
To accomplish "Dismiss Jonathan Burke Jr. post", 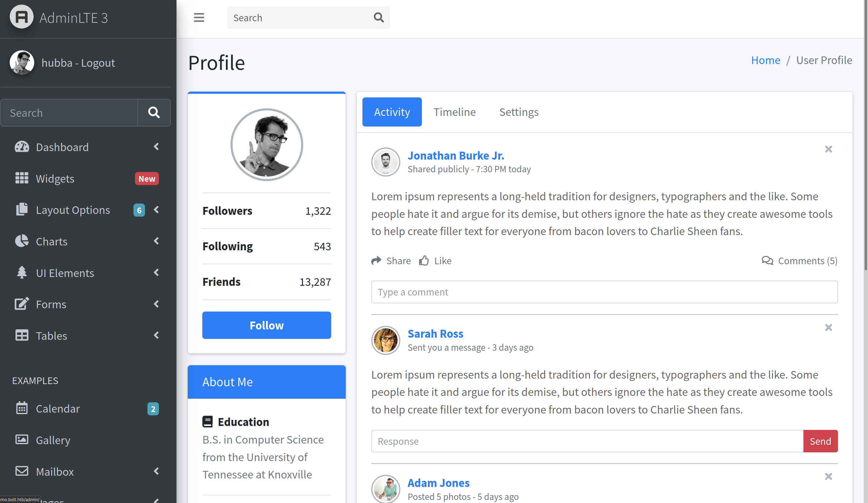I will 828,149.
